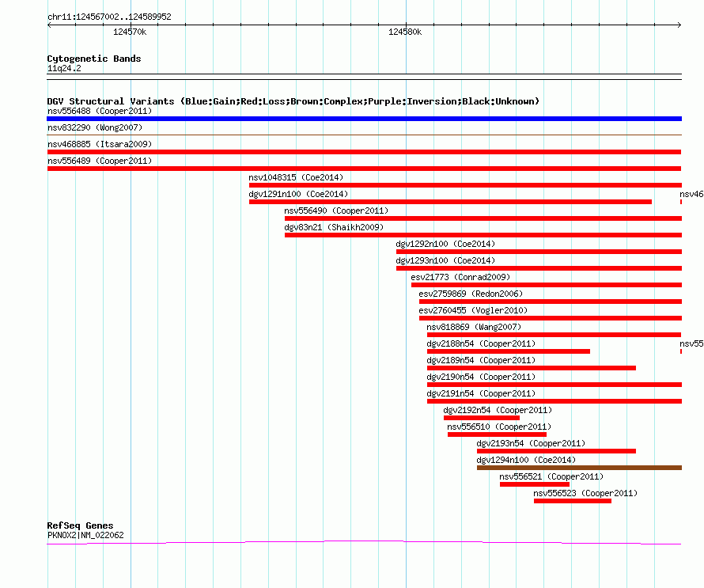Open the PKNOX2|NM_022062 gene label
The height and width of the screenshot is (588, 704).
coord(85,535)
